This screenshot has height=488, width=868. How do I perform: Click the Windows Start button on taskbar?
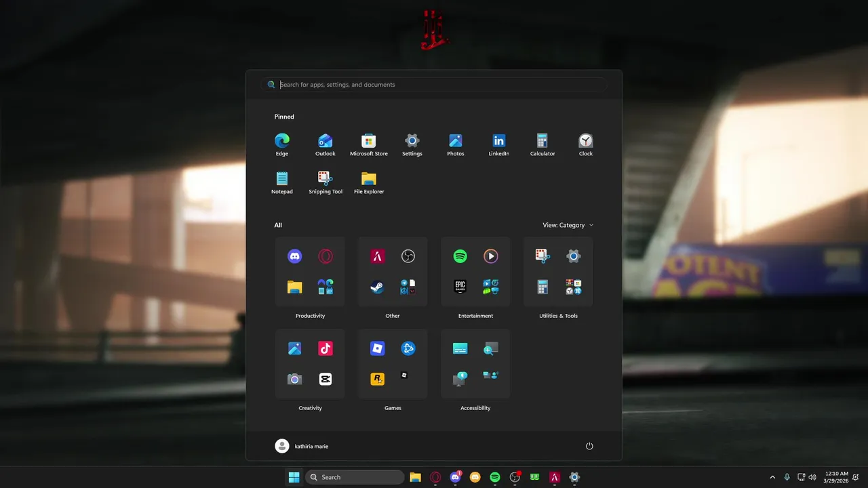[x=294, y=477]
